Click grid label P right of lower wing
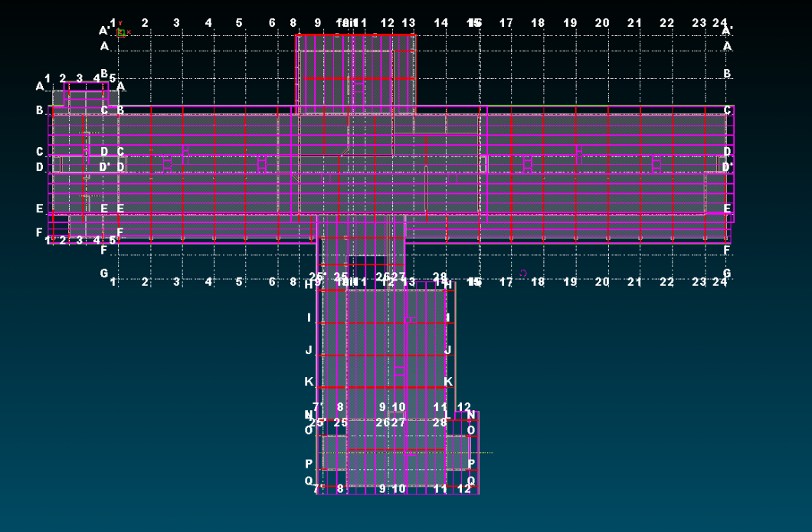812x532 pixels. coord(471,463)
